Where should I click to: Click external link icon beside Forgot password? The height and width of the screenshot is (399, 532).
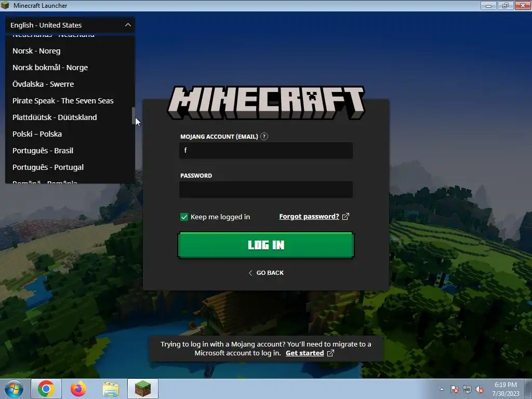point(345,217)
